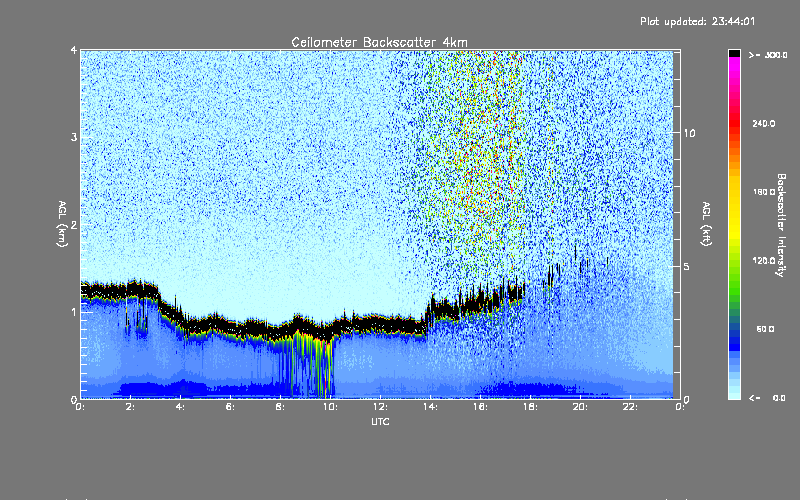Click the '18:' UTC hour tick

click(530, 407)
